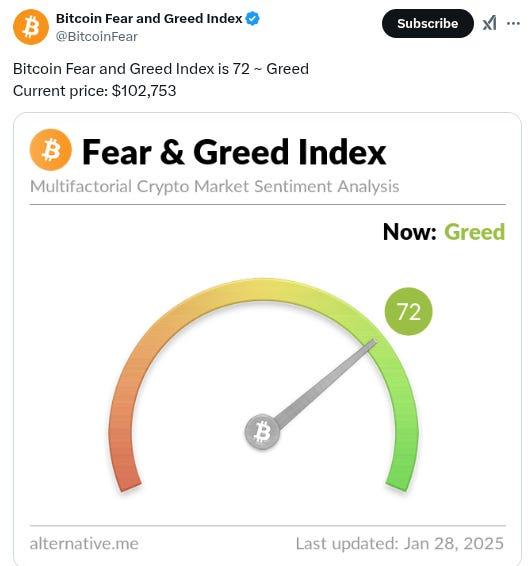
Task: Click the green 72 value circle
Action: tap(409, 311)
